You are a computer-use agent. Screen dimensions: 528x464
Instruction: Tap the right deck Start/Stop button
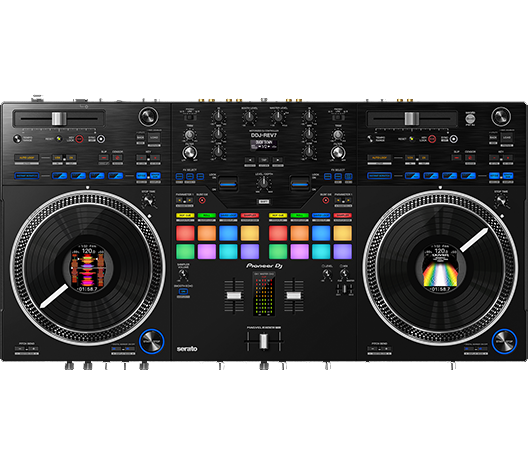tap(504, 341)
